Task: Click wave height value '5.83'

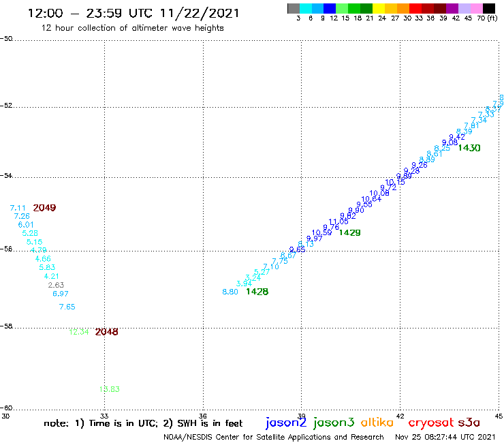Action: coord(47,267)
